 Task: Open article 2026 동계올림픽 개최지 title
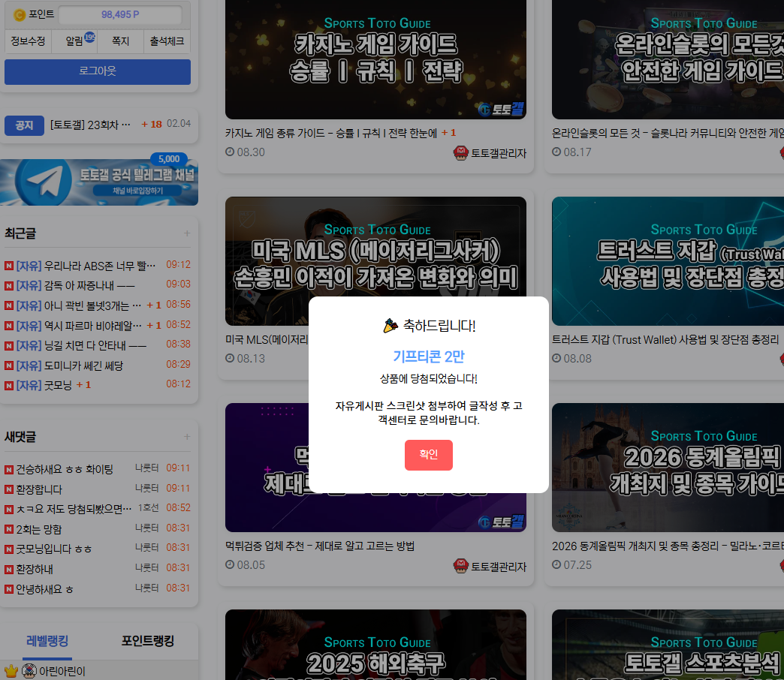point(668,546)
